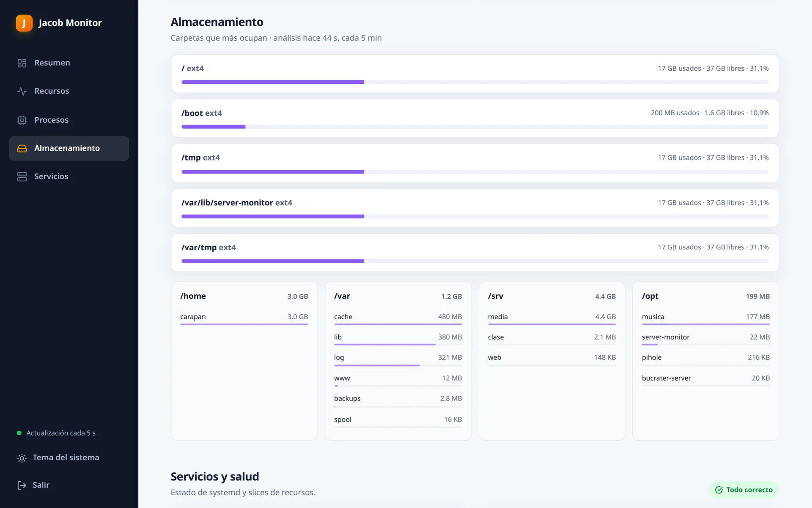Click the / ext4 usage progress bar
812x508 pixels.
point(475,82)
